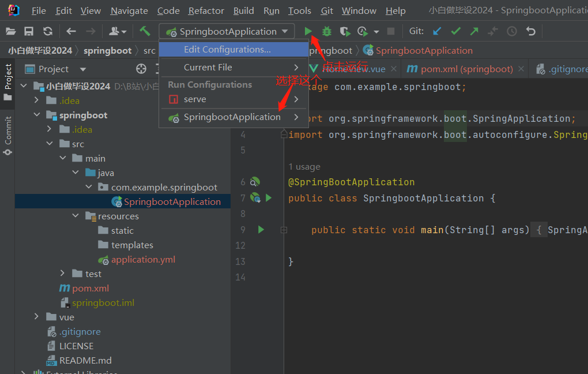
Task: Click Git Show History clock icon
Action: 512,32
